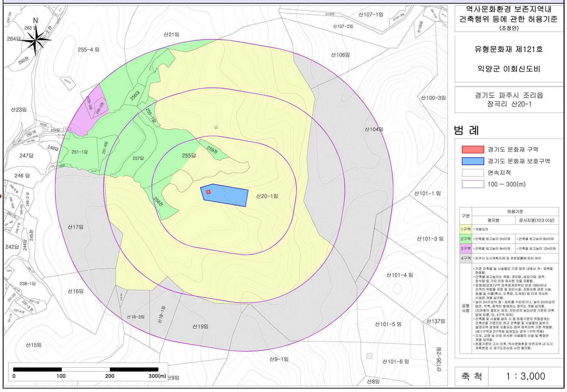The width and height of the screenshot is (567, 392).
Task: Click the 산20-1임 parcel label
Action: point(267,196)
